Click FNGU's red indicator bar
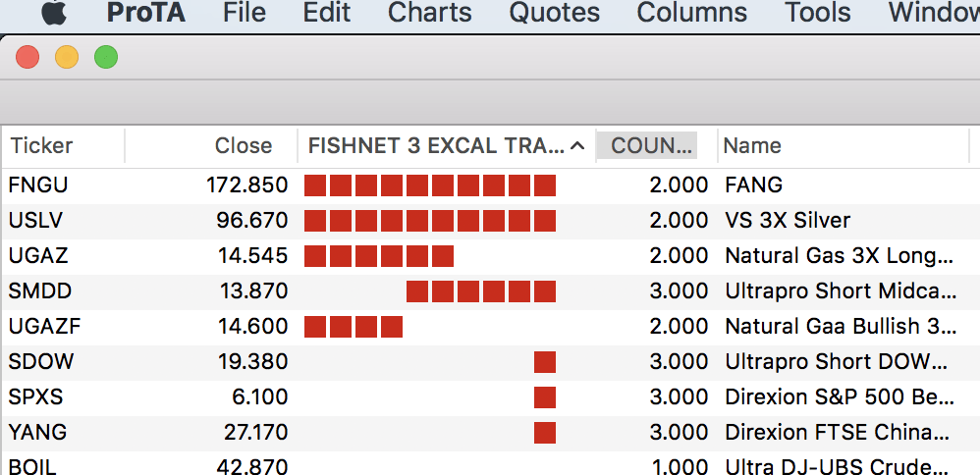The width and height of the screenshot is (980, 475). 430,185
